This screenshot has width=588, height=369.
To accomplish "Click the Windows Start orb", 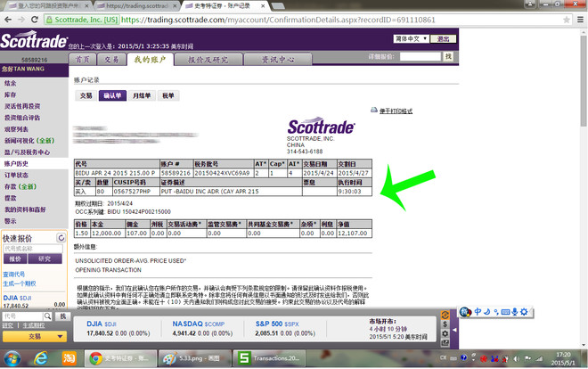I will (12, 358).
